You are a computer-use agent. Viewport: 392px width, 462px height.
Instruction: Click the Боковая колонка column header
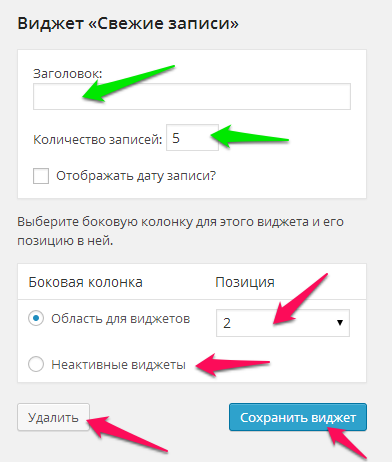click(x=86, y=283)
